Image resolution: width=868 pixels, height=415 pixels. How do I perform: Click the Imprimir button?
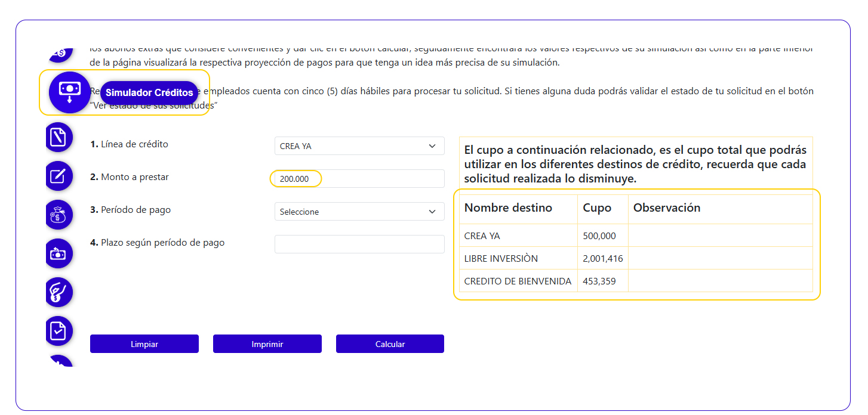[x=267, y=344]
